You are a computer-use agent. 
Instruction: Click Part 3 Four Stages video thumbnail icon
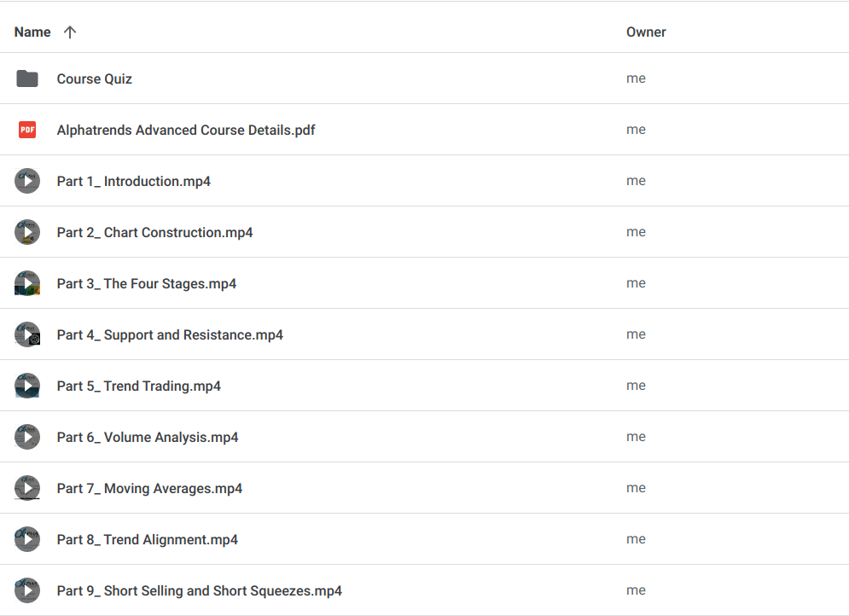(27, 283)
